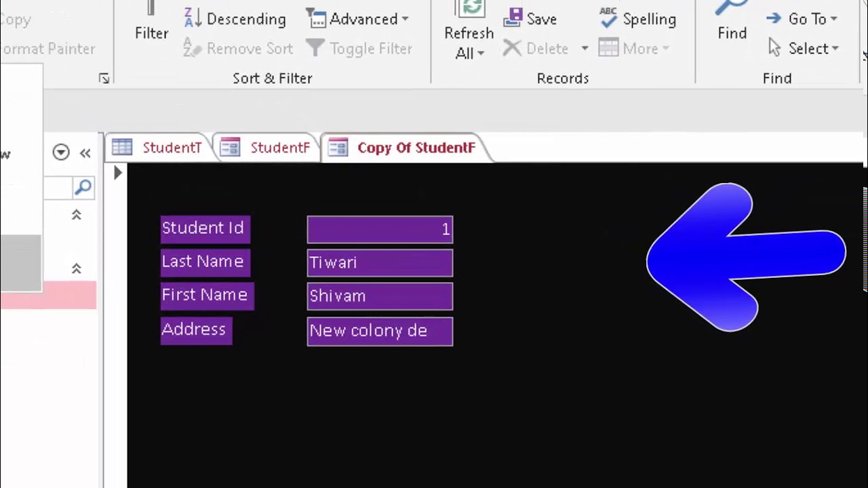The image size is (868, 488).
Task: Click Format Painter in clipboard group
Action: click(47, 49)
